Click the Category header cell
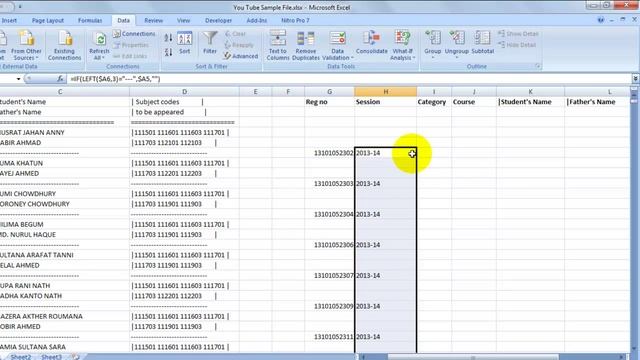The width and height of the screenshot is (640, 360). tap(434, 102)
